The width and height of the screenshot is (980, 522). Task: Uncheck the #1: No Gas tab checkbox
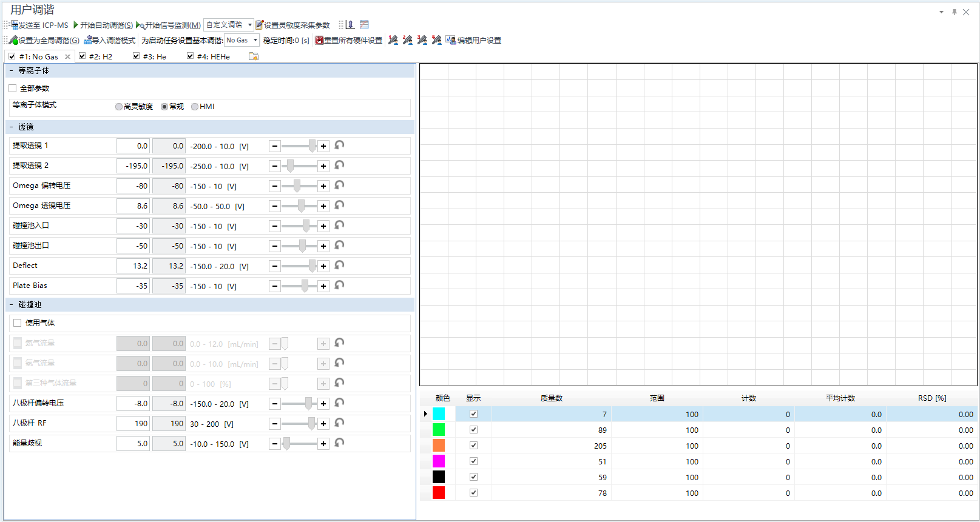(12, 56)
